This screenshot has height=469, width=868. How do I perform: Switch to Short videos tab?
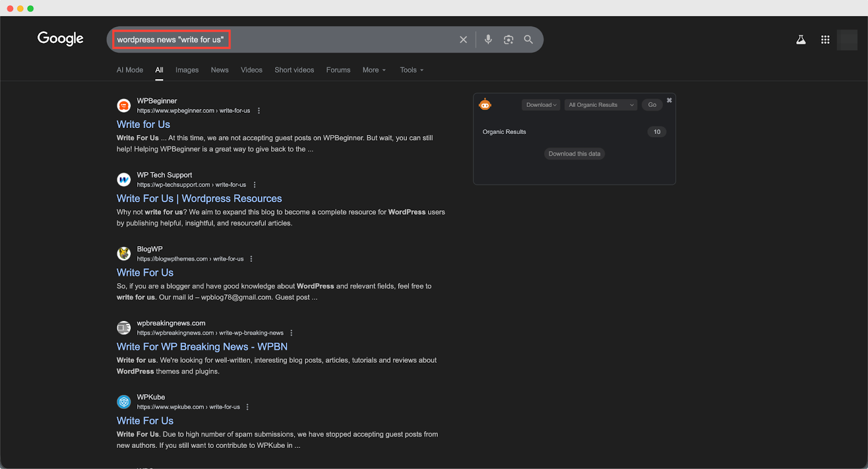[294, 70]
